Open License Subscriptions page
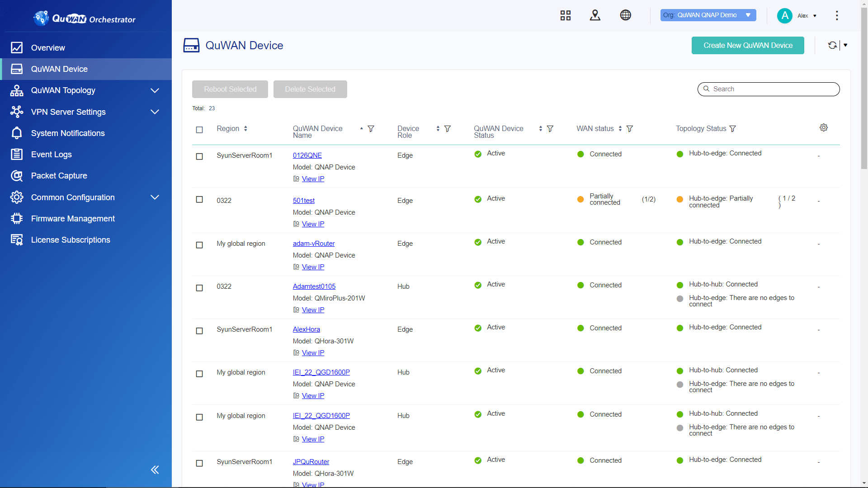The height and width of the screenshot is (488, 868). coord(71,240)
